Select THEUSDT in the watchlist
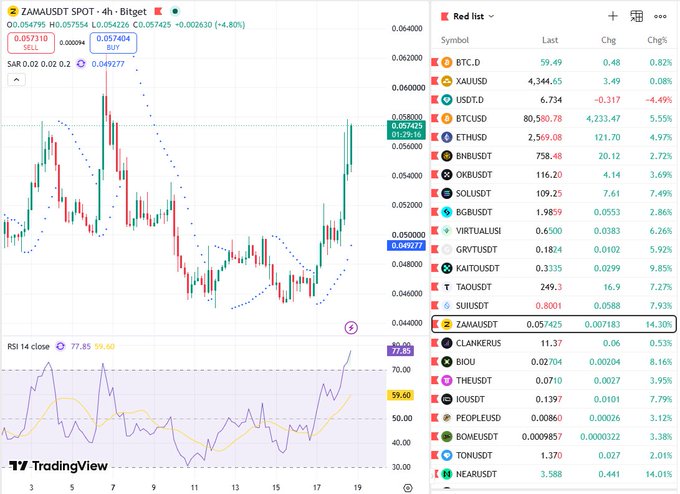The height and width of the screenshot is (494, 680). 553,380
